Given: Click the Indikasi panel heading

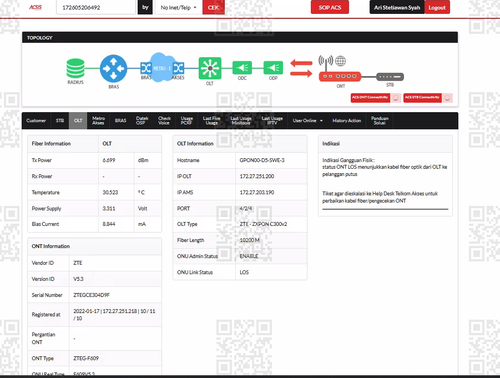Looking at the screenshot, I should click(x=331, y=144).
